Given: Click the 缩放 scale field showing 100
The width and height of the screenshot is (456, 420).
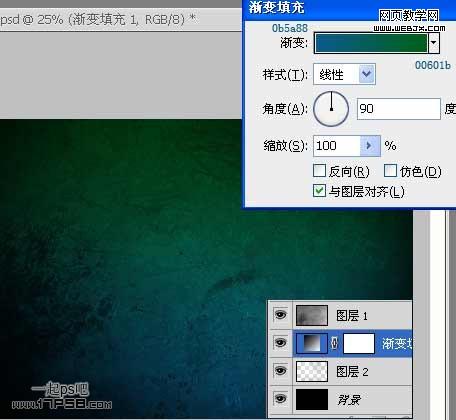Looking at the screenshot, I should 337,146.
